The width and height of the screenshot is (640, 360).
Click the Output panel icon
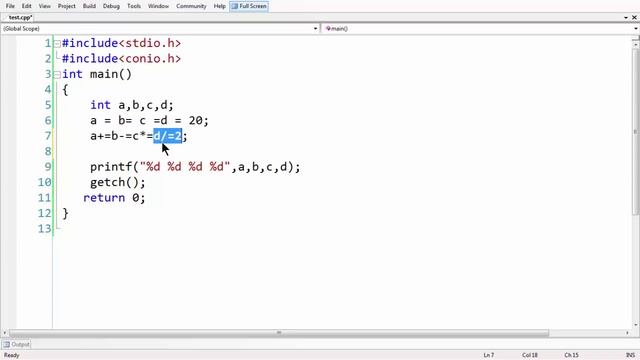click(x=7, y=344)
